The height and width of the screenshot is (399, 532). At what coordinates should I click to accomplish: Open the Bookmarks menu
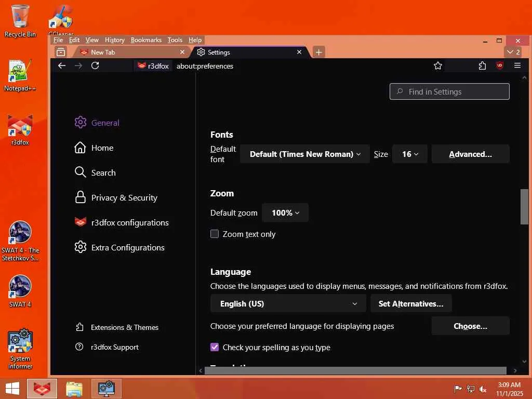pos(146,39)
